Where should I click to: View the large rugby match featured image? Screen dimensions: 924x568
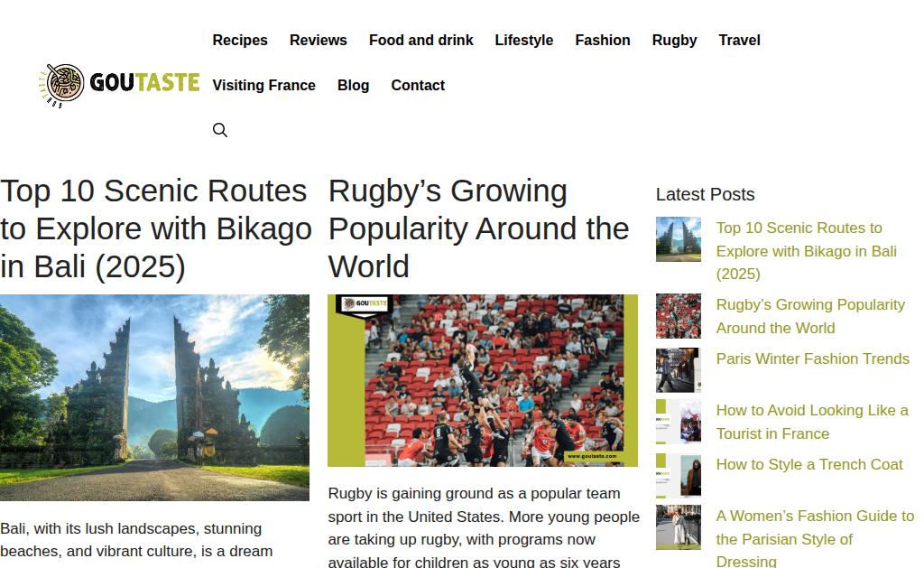point(483,380)
